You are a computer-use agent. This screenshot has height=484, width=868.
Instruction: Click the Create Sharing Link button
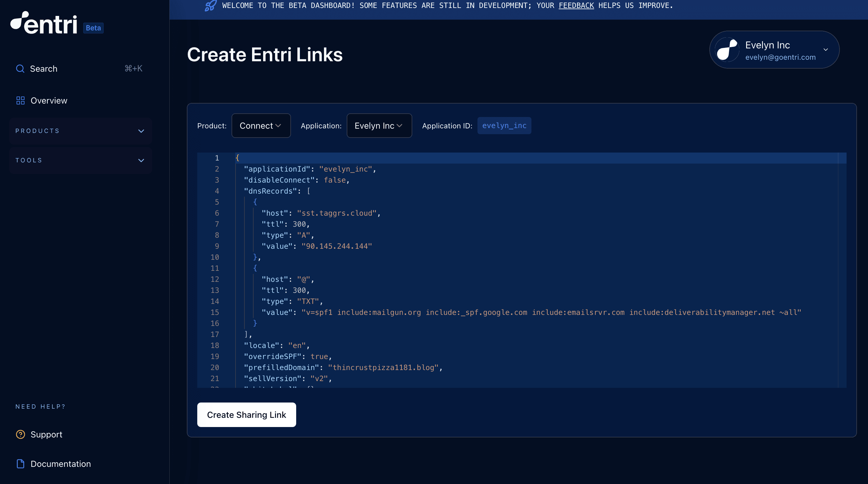(x=246, y=414)
